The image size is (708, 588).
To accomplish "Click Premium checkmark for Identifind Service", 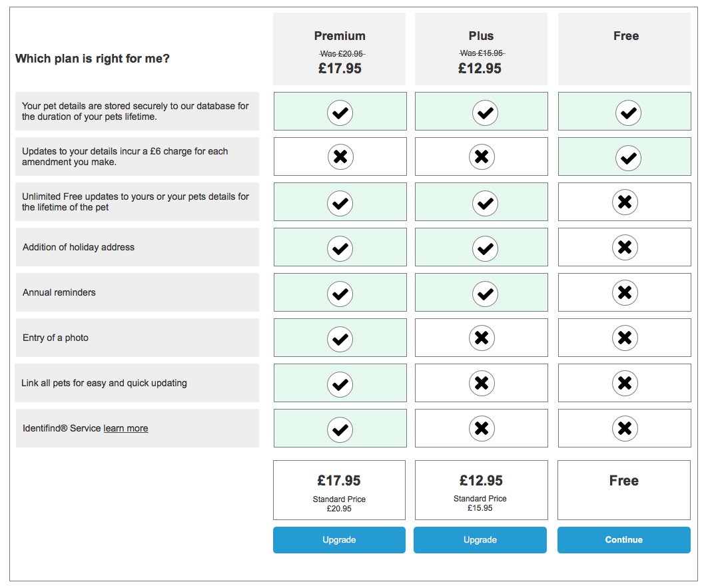I will [x=340, y=430].
